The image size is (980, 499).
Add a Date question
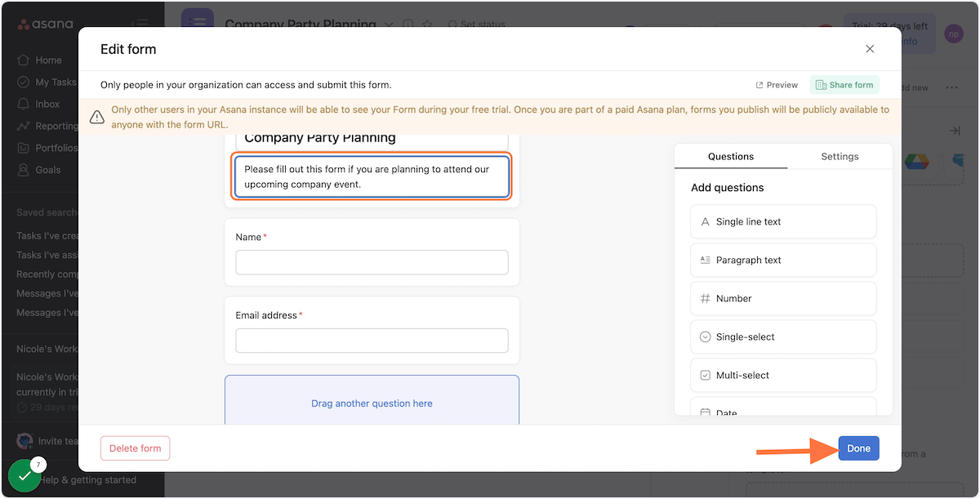click(783, 407)
